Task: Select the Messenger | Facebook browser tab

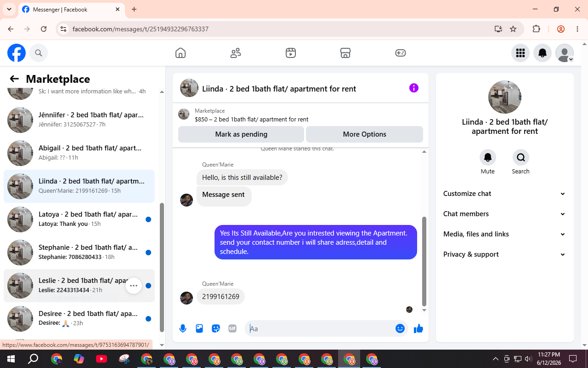Action: [71, 10]
